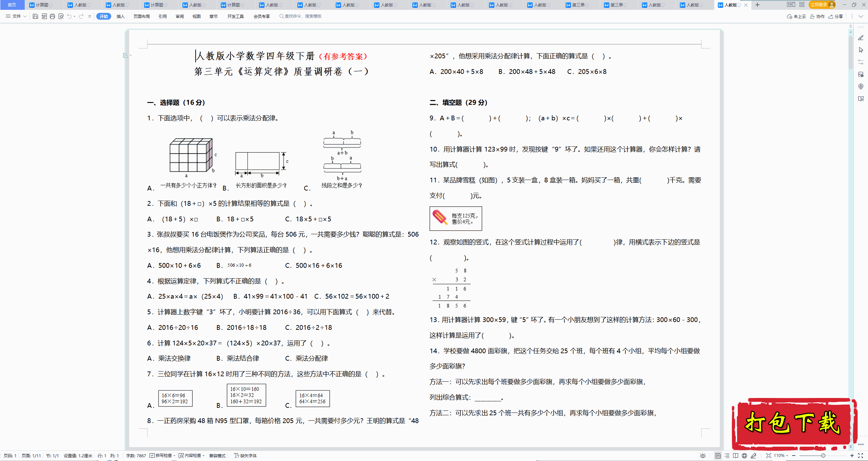
Task: Enter full screen with the expand icon
Action: [861, 456]
